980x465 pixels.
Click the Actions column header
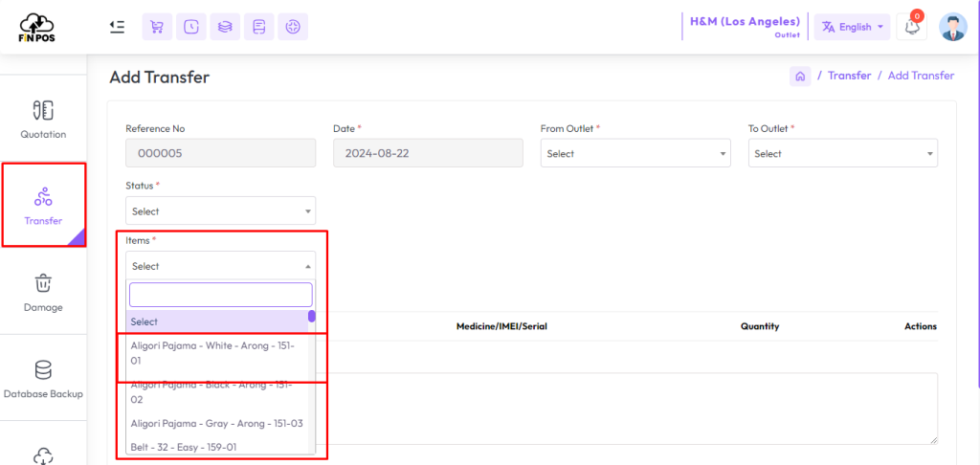click(x=921, y=327)
